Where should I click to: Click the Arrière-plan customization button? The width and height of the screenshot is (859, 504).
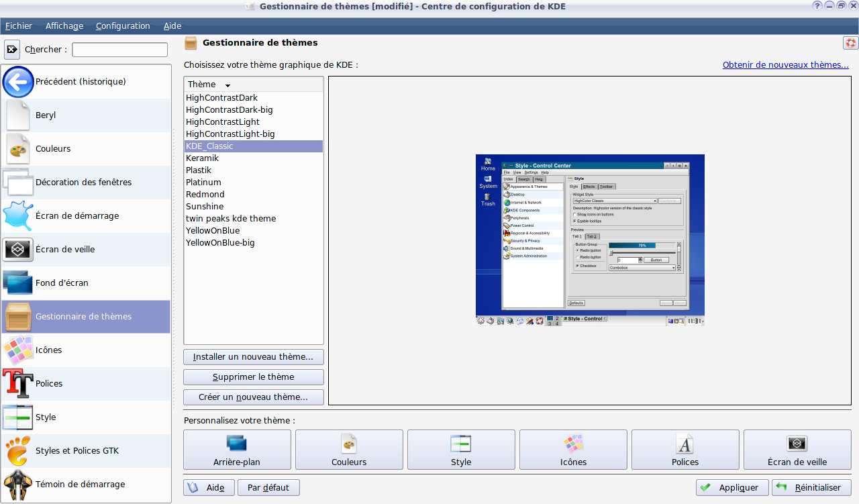coord(237,450)
